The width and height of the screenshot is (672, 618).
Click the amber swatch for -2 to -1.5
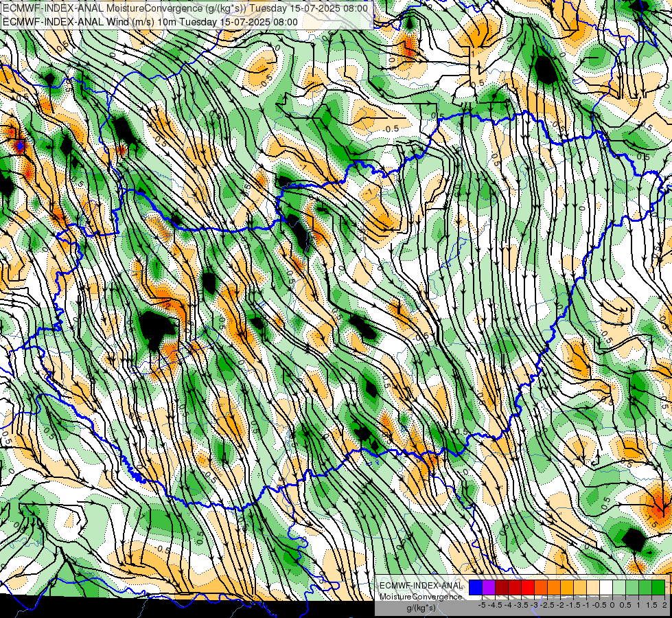click(567, 588)
